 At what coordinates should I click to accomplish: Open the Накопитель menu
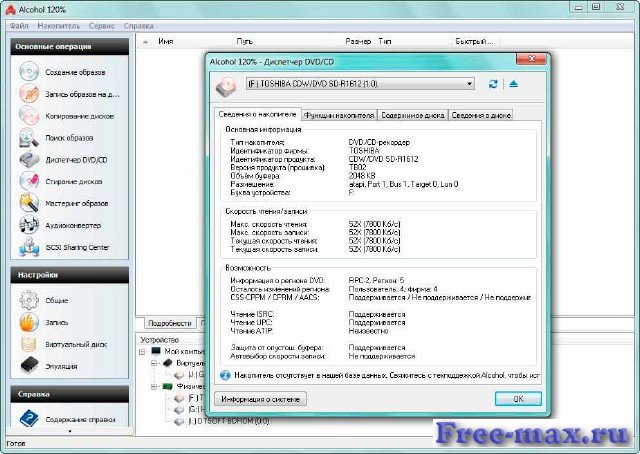(59, 26)
